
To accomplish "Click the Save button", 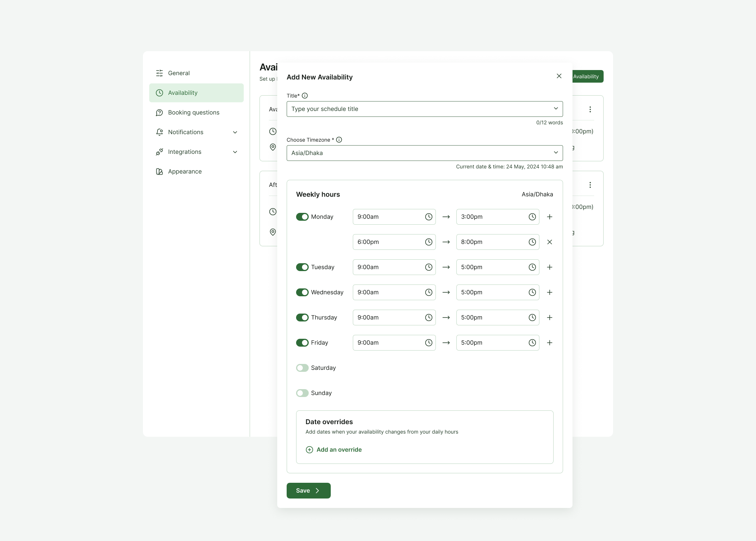I will pyautogui.click(x=308, y=491).
